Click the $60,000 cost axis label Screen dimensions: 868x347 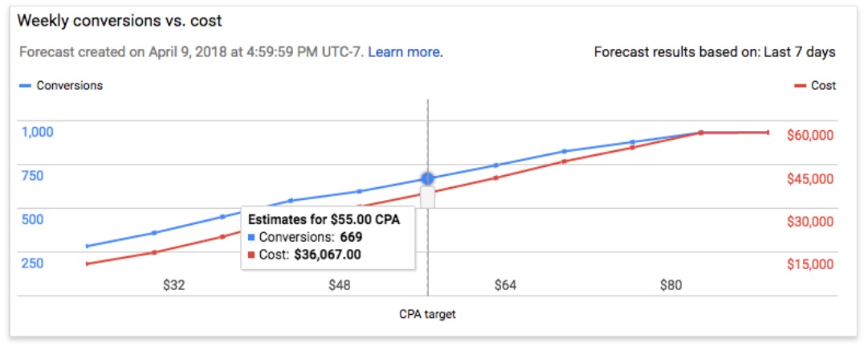(811, 135)
